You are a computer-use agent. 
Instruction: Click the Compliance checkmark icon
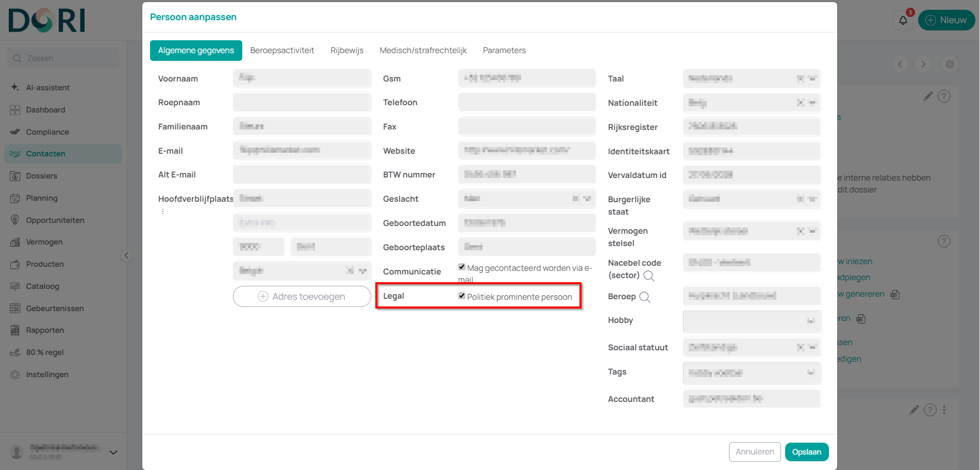click(15, 132)
